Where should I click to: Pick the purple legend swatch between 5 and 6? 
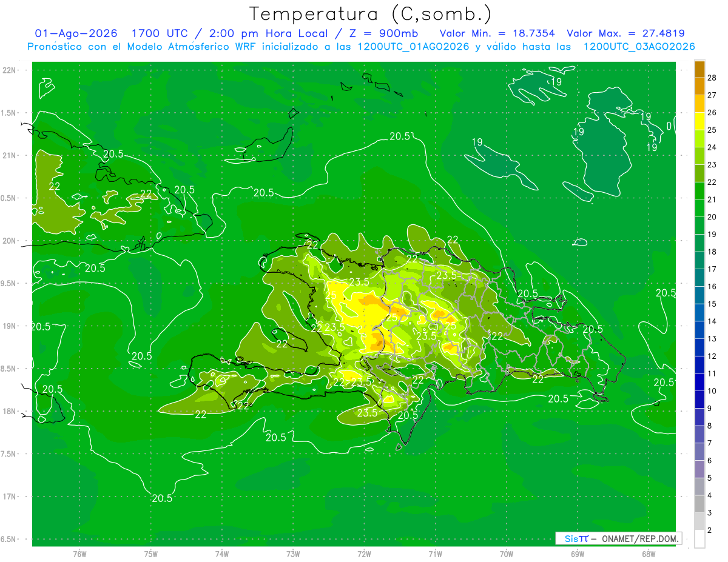[699, 469]
